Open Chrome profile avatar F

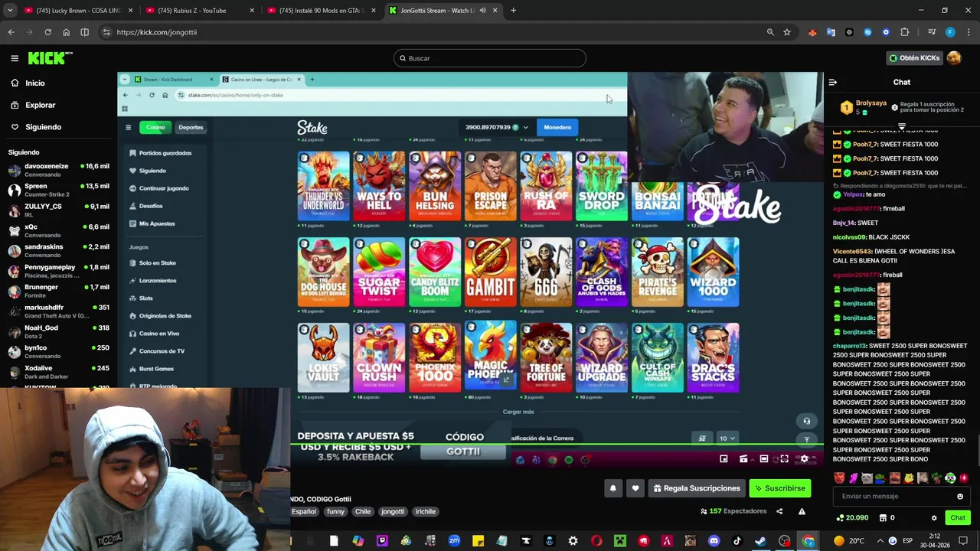[950, 32]
